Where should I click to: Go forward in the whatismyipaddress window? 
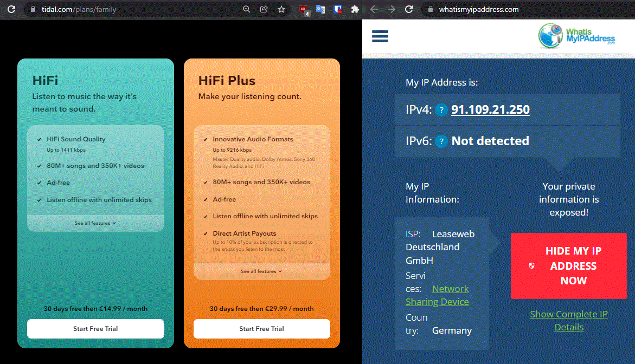click(392, 9)
